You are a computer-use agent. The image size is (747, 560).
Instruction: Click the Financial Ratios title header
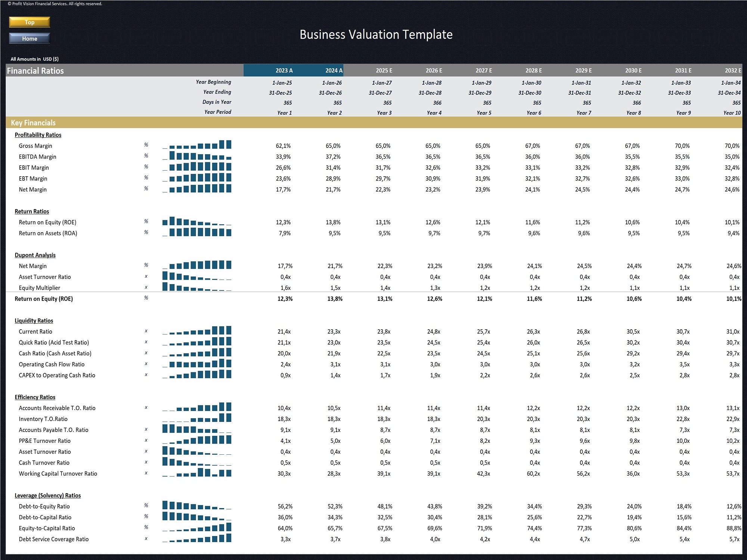[x=35, y=71]
